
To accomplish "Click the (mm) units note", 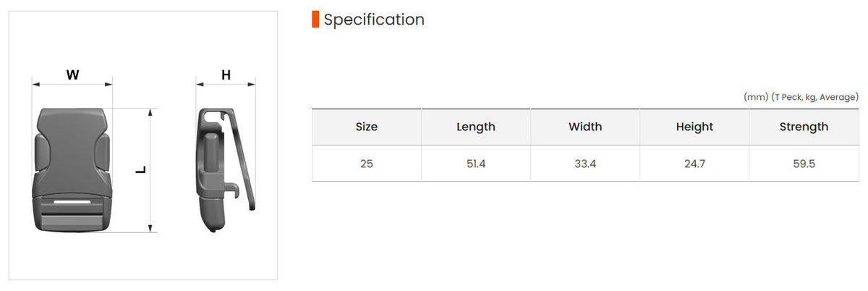I will pos(756,97).
